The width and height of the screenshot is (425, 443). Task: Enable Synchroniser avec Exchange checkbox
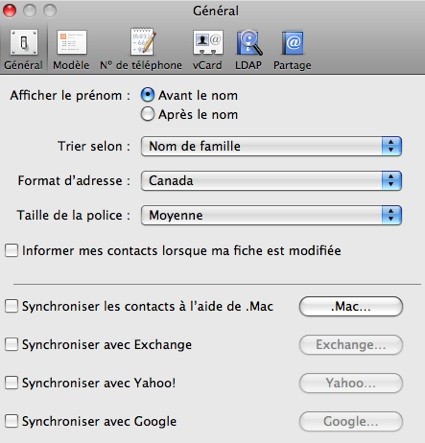click(11, 344)
